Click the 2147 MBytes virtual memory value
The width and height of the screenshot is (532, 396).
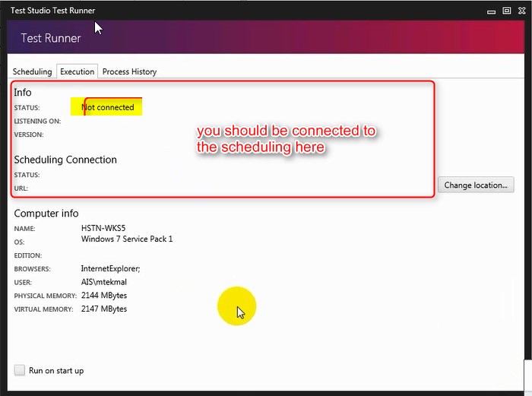104,309
